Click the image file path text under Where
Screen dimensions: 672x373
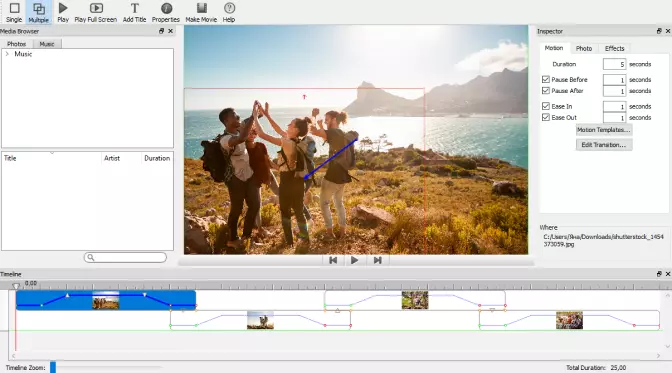pyautogui.click(x=603, y=240)
